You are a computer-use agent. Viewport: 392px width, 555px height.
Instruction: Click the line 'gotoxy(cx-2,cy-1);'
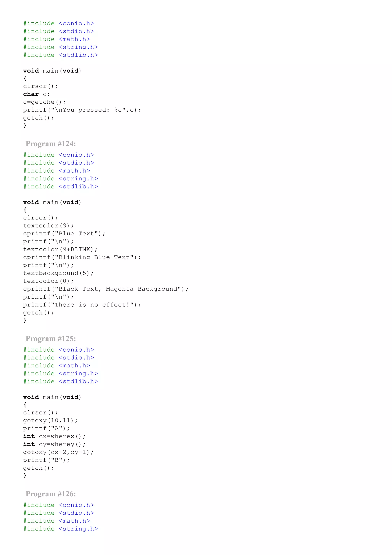[x=58, y=452]
